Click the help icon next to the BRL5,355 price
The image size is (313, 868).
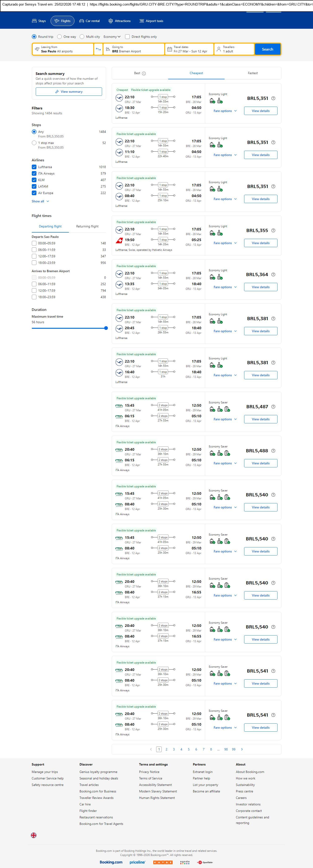click(x=273, y=230)
